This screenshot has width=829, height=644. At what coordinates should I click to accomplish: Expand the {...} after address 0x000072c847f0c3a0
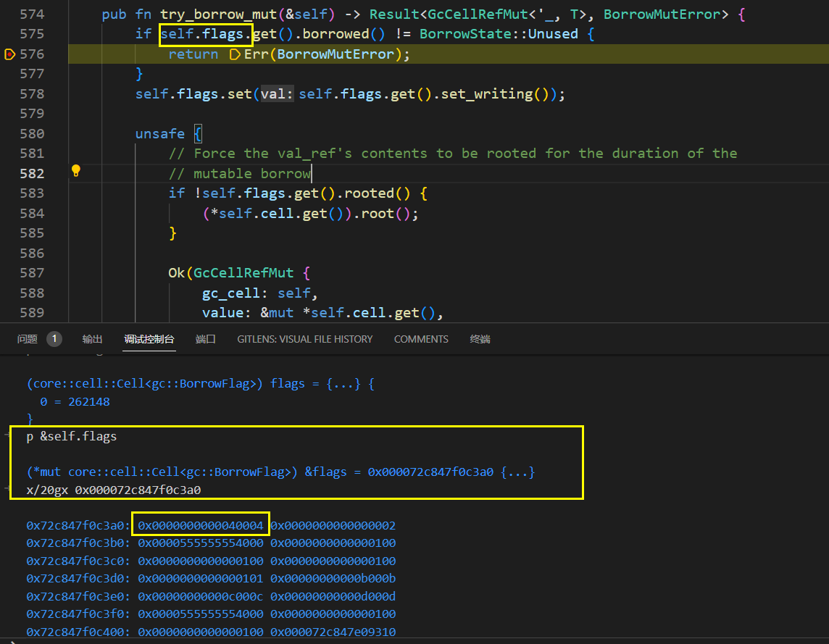click(517, 472)
